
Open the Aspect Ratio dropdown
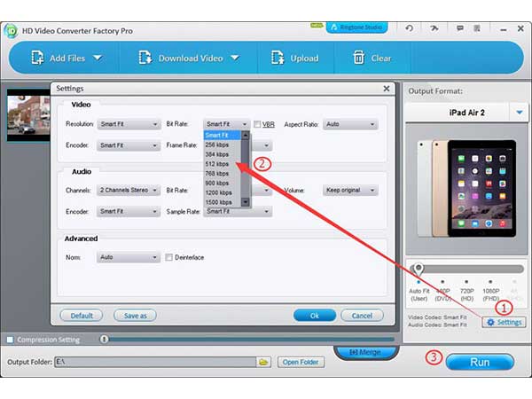[350, 125]
